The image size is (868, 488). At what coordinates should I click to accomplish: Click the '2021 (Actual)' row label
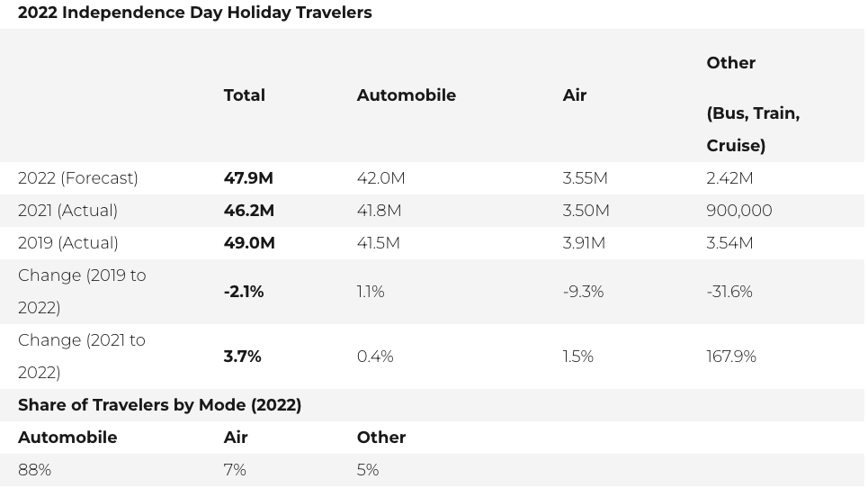click(67, 211)
